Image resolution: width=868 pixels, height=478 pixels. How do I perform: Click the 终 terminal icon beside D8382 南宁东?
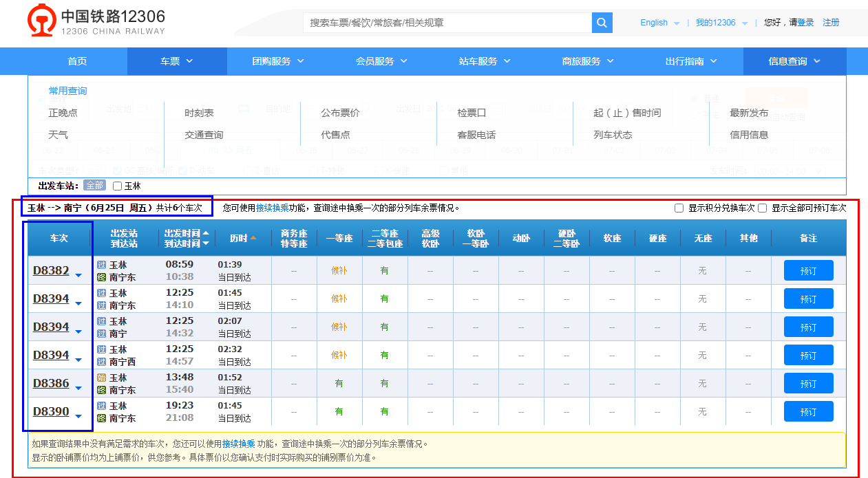[x=102, y=276]
